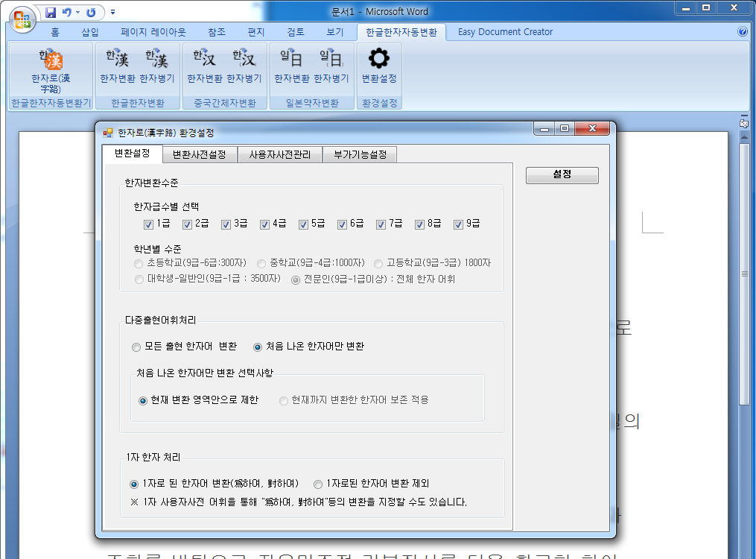Click 한자병기 in the 일본약자변환 group
The width and height of the screenshot is (756, 559).
331,67
